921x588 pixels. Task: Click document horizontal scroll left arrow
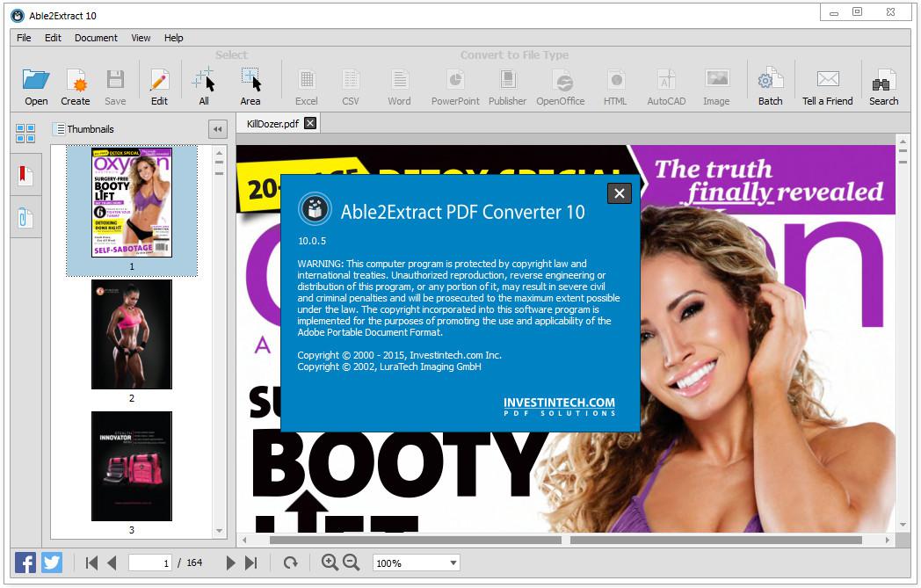pos(245,540)
